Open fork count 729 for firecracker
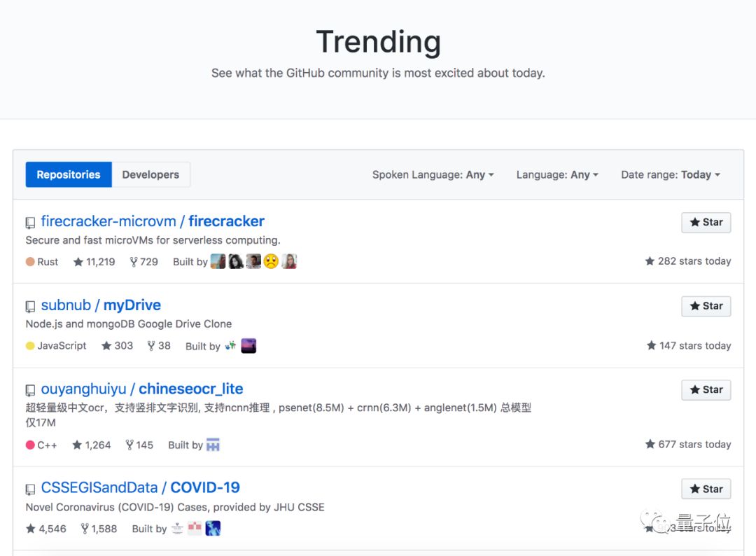The height and width of the screenshot is (556, 756). click(143, 262)
